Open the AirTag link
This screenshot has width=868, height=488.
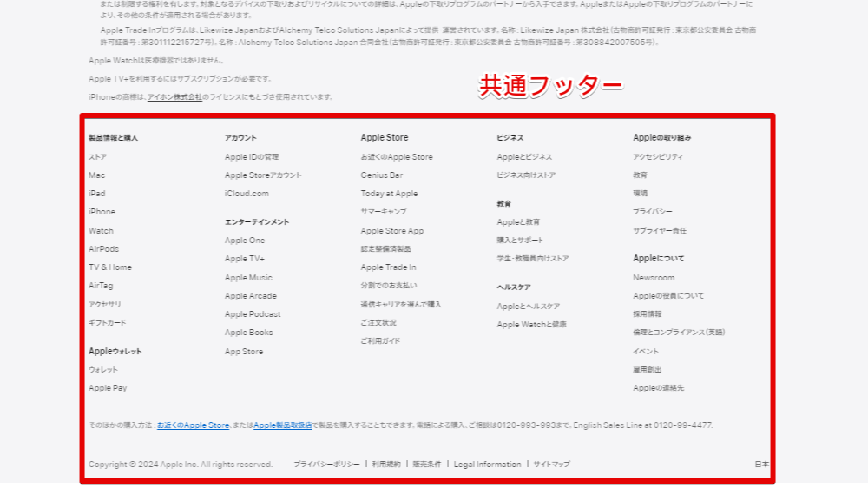pos(101,286)
